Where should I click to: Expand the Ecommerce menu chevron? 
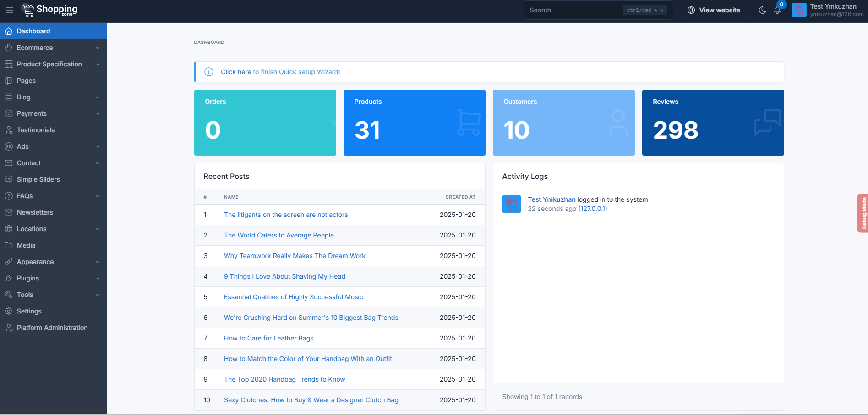coord(98,48)
